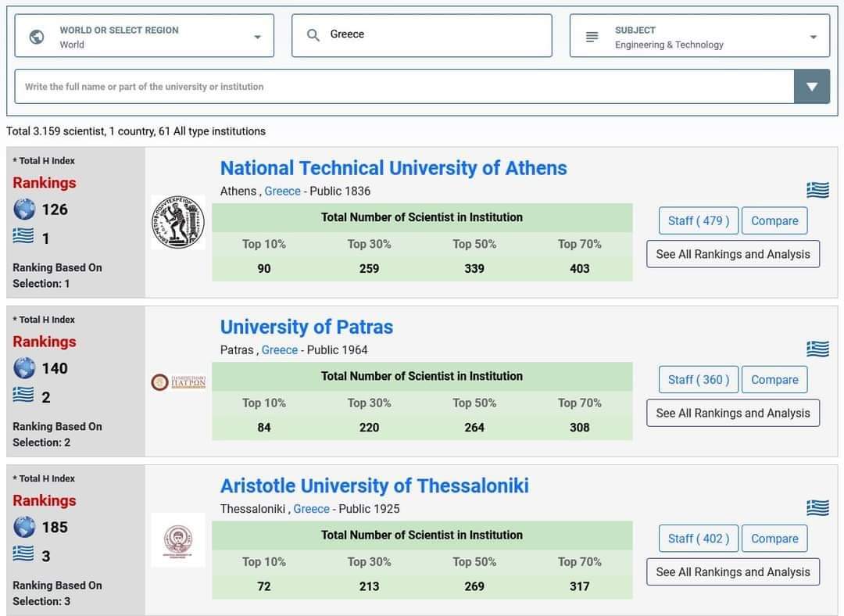See All Rankings and Analysis for Patras
This screenshot has height=616, width=844.
pyautogui.click(x=733, y=413)
